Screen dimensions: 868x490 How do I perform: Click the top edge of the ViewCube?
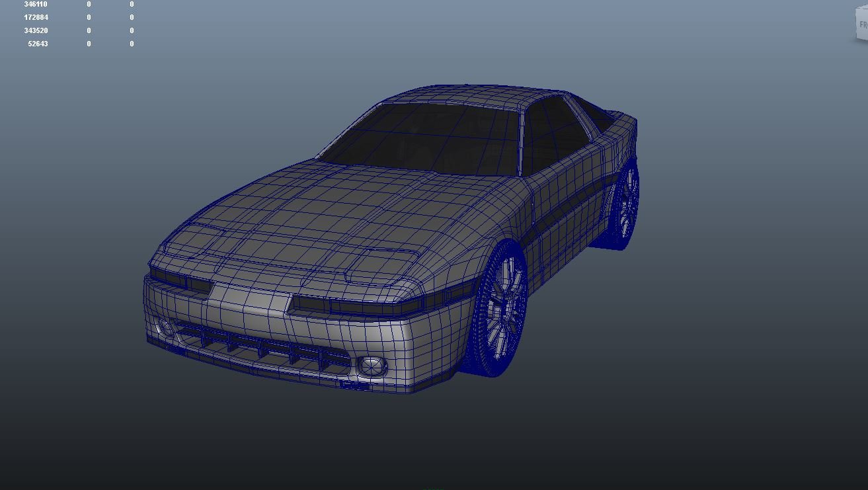coord(861,7)
